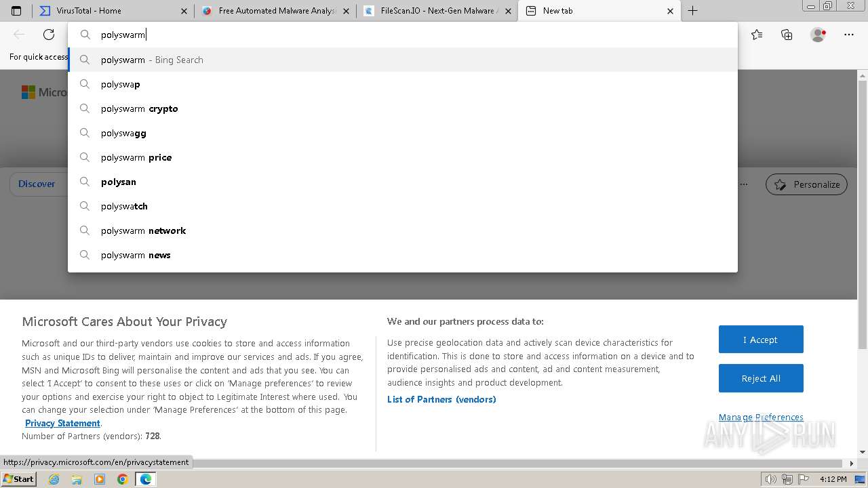Viewport: 868px width, 488px height.
Task: Open the Manage Preferences link
Action: point(761,417)
